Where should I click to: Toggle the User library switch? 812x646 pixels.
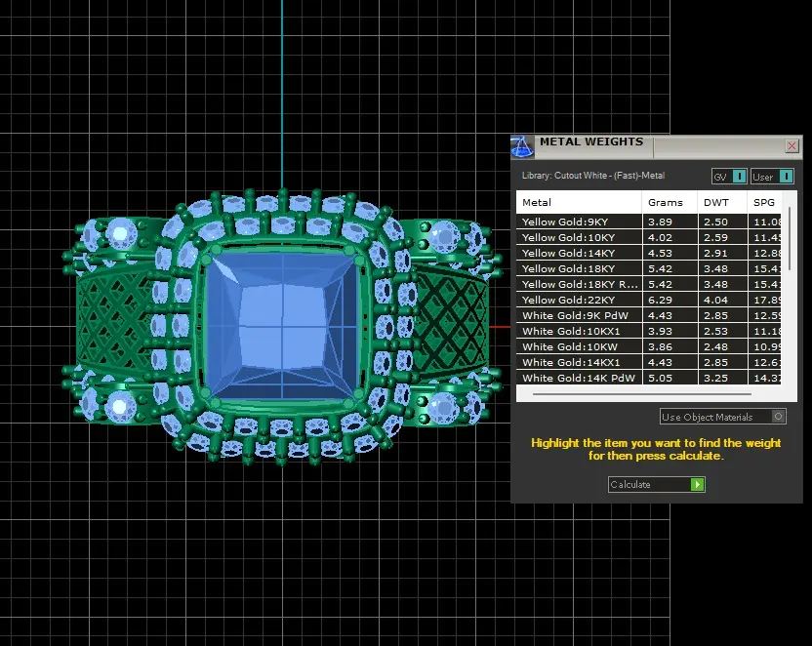[772, 177]
